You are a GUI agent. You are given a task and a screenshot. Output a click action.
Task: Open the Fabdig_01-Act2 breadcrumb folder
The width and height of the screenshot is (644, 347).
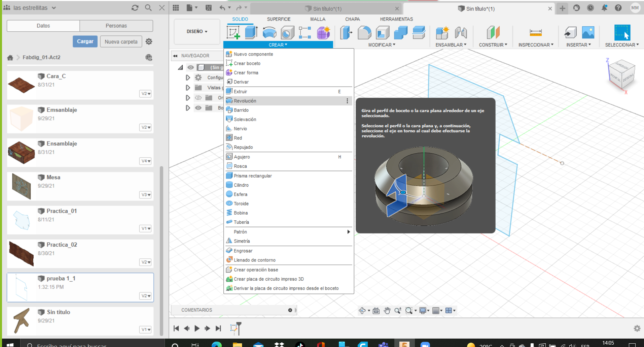pyautogui.click(x=41, y=58)
